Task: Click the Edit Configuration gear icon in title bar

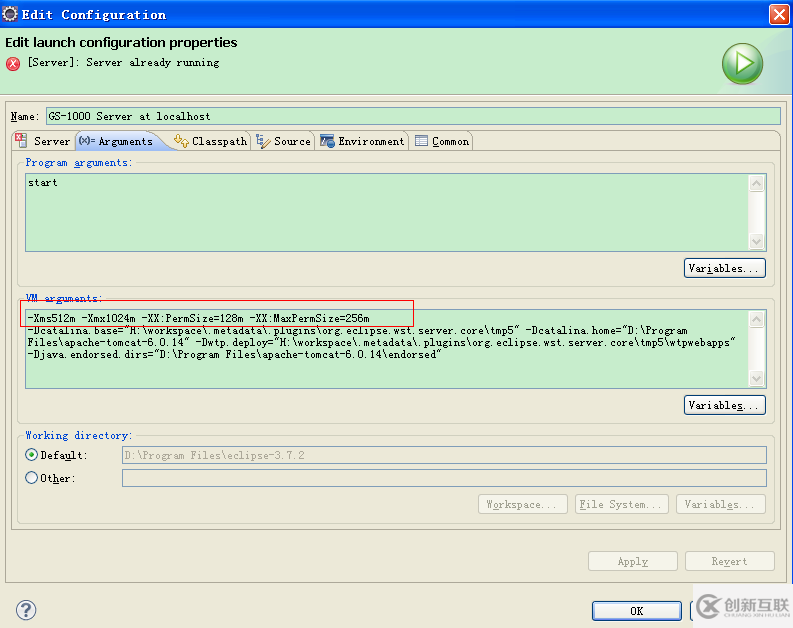Action: pos(10,14)
